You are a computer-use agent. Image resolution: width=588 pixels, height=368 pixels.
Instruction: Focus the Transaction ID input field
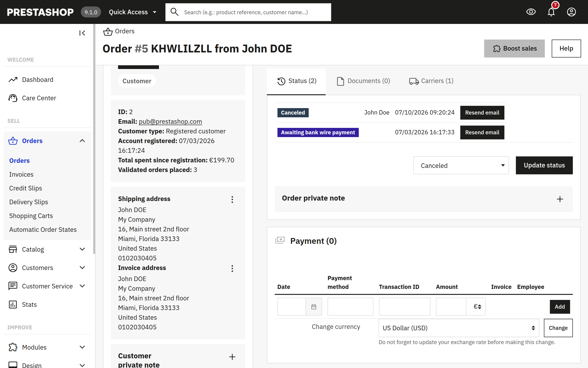(404, 307)
